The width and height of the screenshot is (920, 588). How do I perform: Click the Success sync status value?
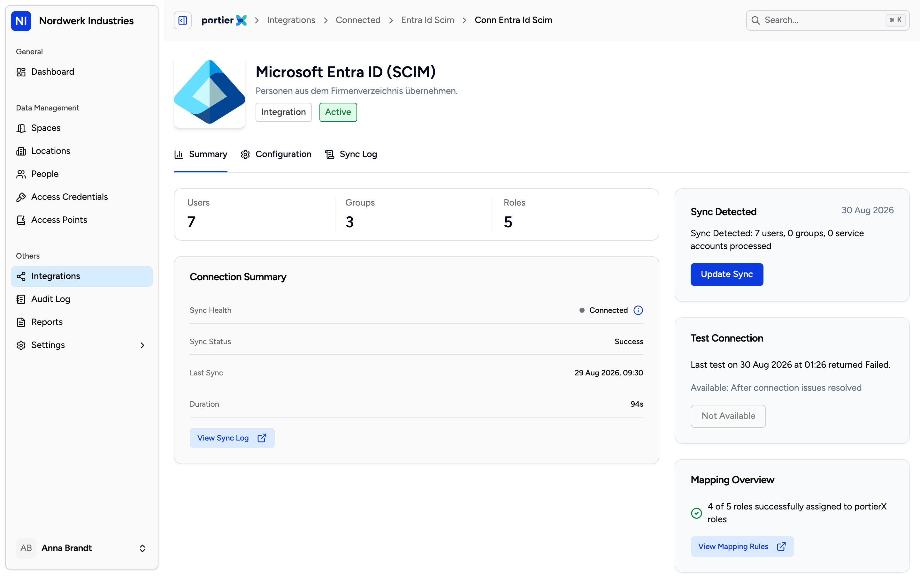point(628,342)
